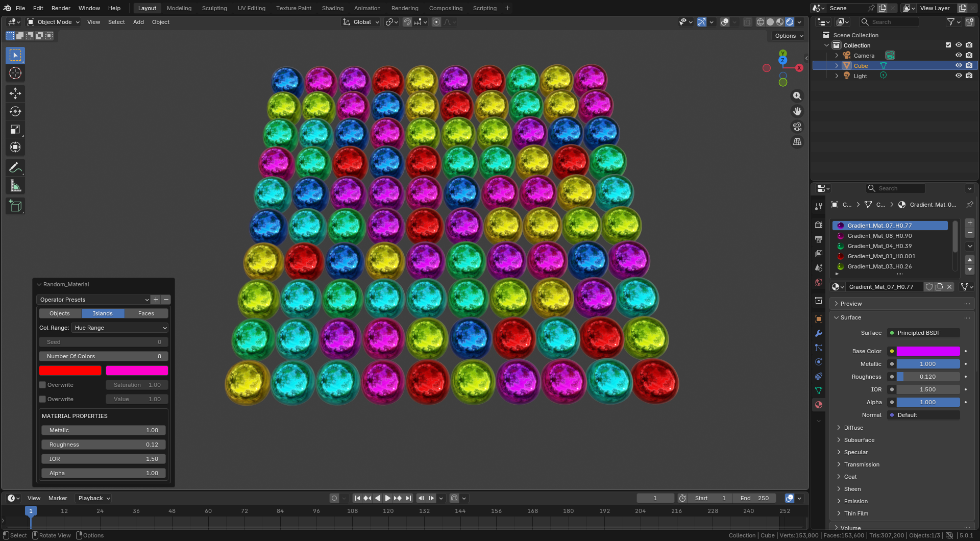980x541 pixels.
Task: Enable the Saturation Overwrite checkbox
Action: pos(43,385)
